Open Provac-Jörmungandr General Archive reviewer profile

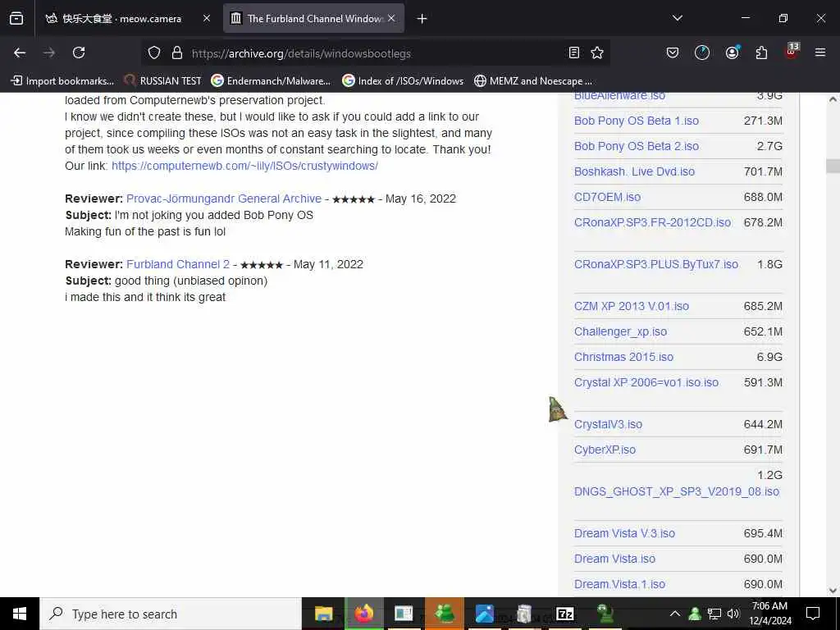point(224,199)
